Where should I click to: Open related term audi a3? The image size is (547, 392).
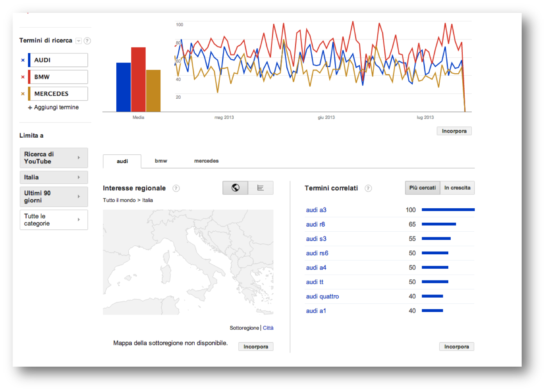(316, 210)
